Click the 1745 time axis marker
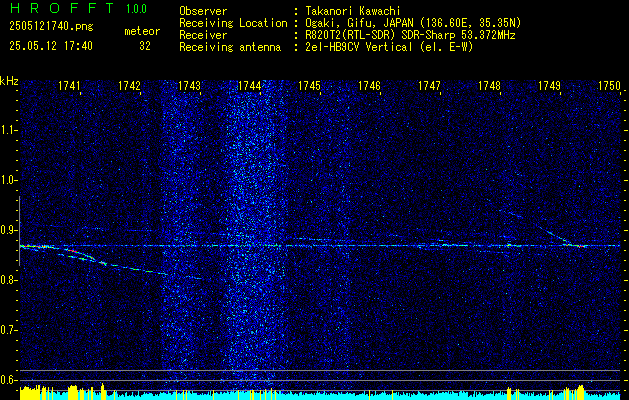The height and width of the screenshot is (400, 629). point(309,86)
